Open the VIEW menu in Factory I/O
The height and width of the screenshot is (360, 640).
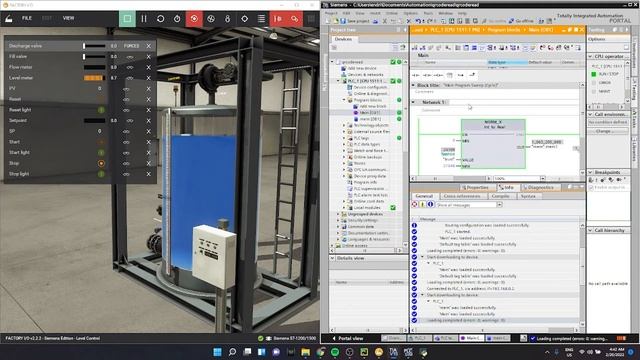pyautogui.click(x=68, y=18)
